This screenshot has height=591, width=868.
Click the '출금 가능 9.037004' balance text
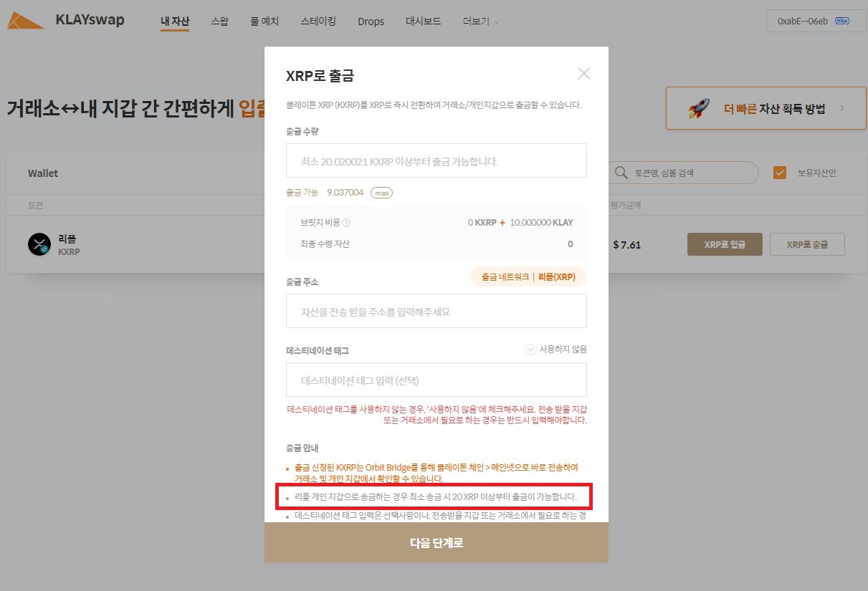pos(325,193)
